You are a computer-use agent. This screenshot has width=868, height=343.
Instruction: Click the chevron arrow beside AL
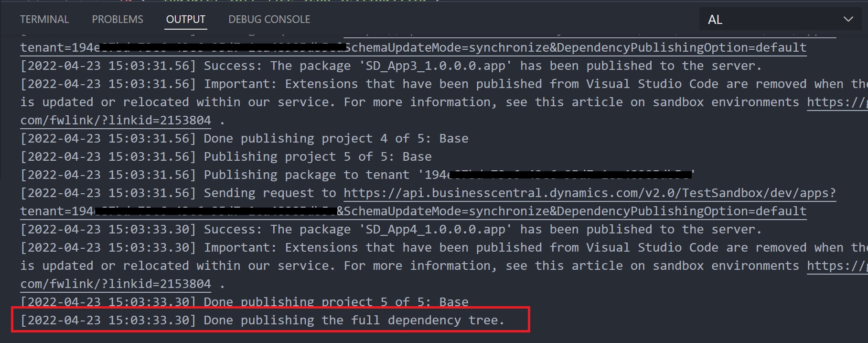coord(848,20)
